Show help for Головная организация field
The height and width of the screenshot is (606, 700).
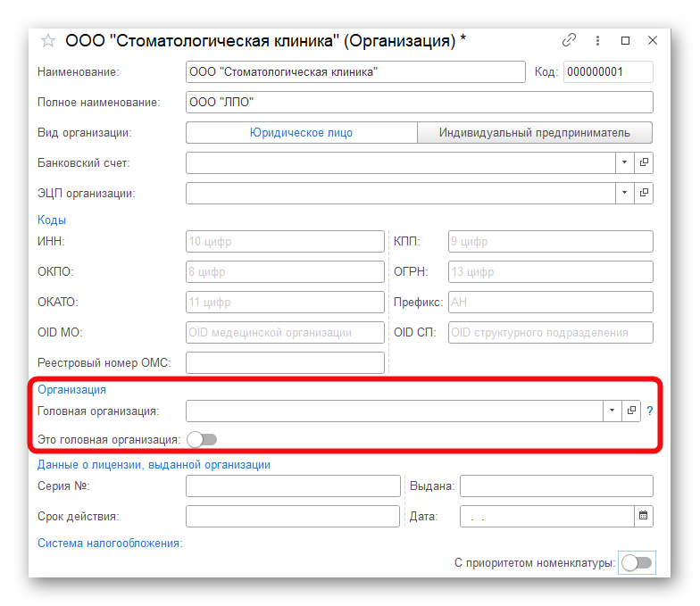[x=650, y=411]
